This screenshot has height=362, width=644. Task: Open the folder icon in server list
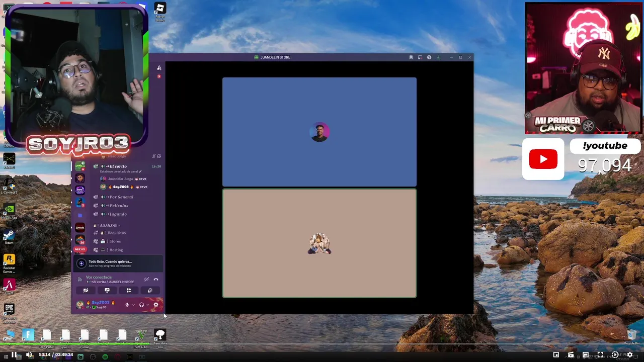click(x=80, y=215)
